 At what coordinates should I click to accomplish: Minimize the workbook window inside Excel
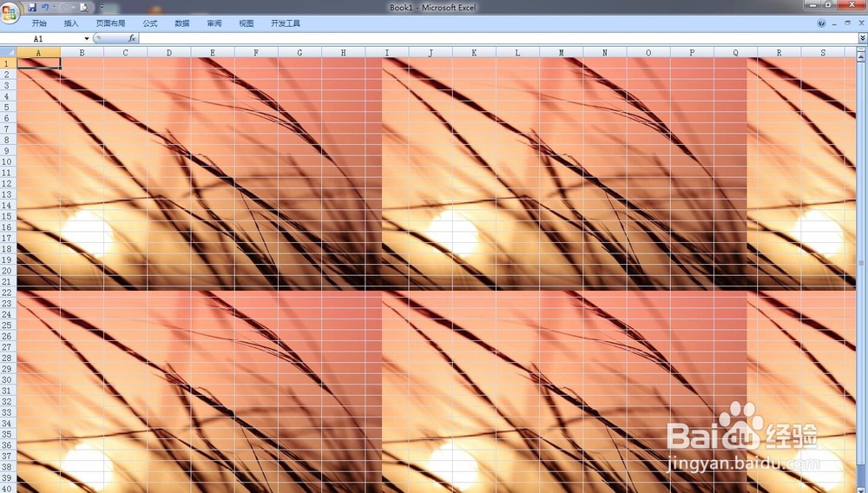pyautogui.click(x=835, y=23)
